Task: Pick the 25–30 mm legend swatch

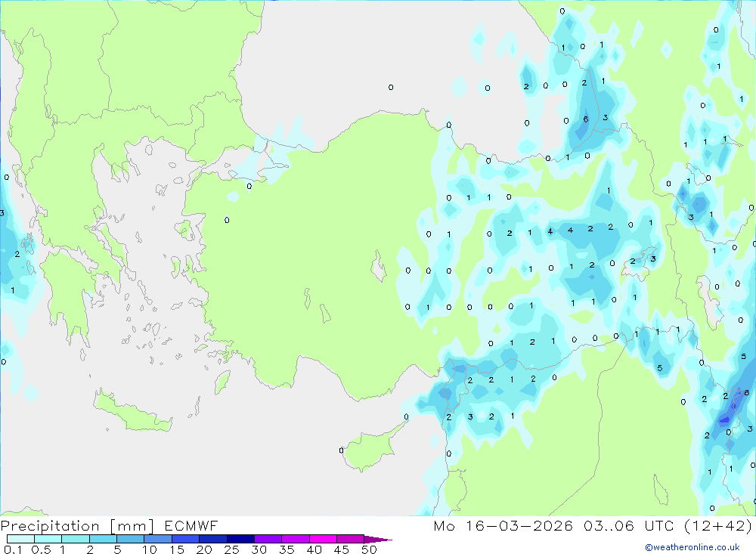Action: tap(240, 539)
